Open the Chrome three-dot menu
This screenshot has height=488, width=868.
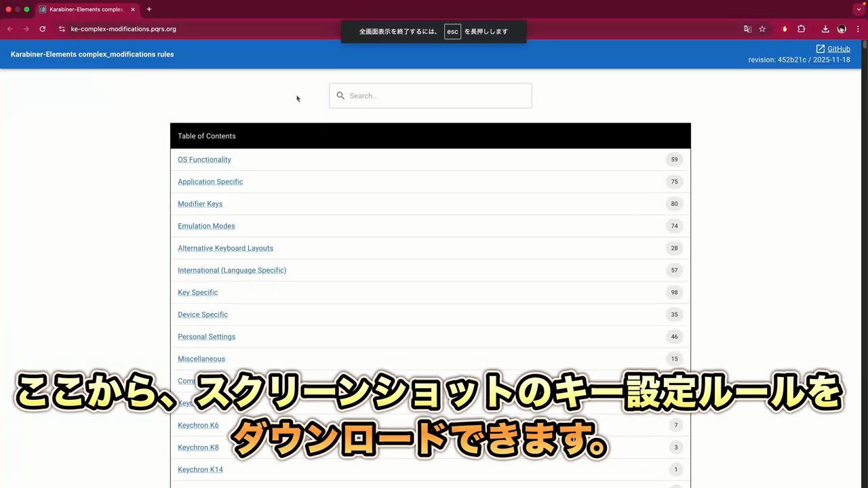(x=859, y=29)
